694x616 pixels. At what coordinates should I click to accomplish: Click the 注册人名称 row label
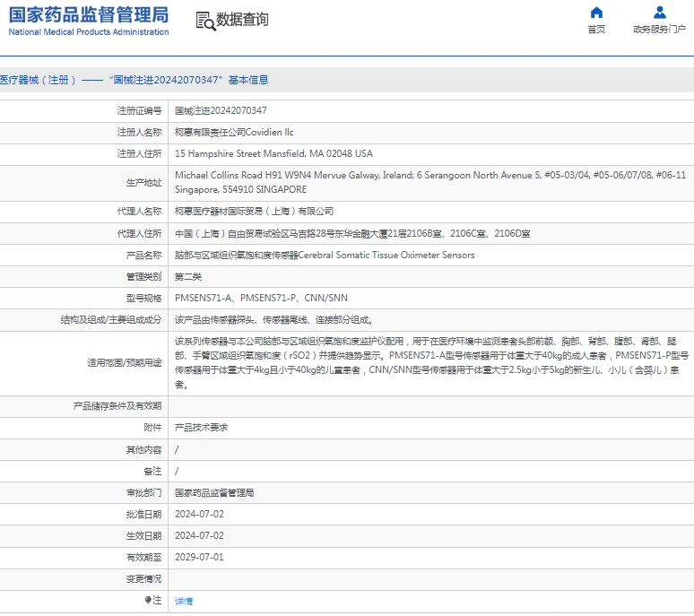click(x=139, y=133)
